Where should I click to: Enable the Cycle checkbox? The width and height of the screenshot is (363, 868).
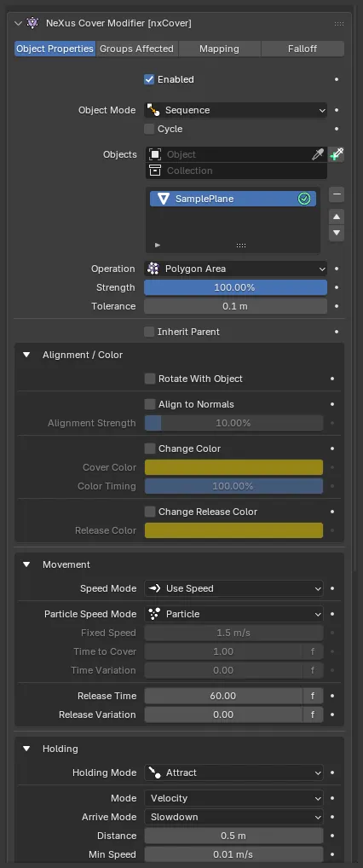pos(149,129)
